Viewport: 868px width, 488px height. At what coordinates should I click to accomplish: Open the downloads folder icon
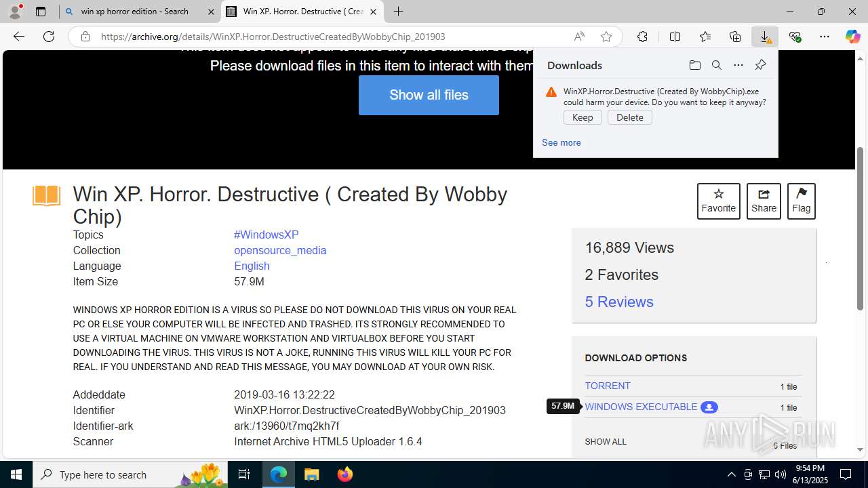[x=694, y=65]
